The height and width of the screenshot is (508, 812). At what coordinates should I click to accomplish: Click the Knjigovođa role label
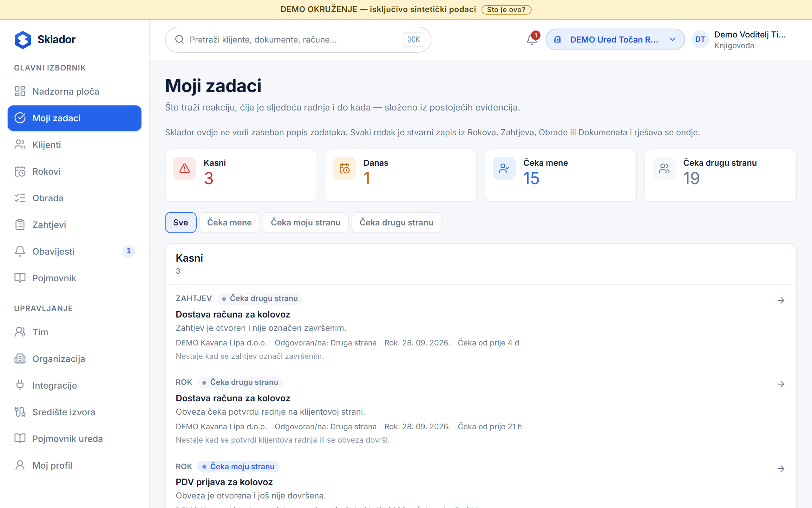tap(734, 46)
